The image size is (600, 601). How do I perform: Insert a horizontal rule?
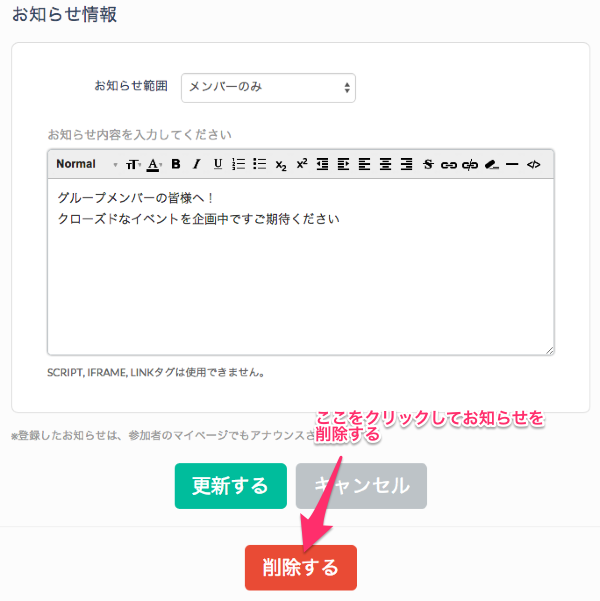[x=512, y=164]
